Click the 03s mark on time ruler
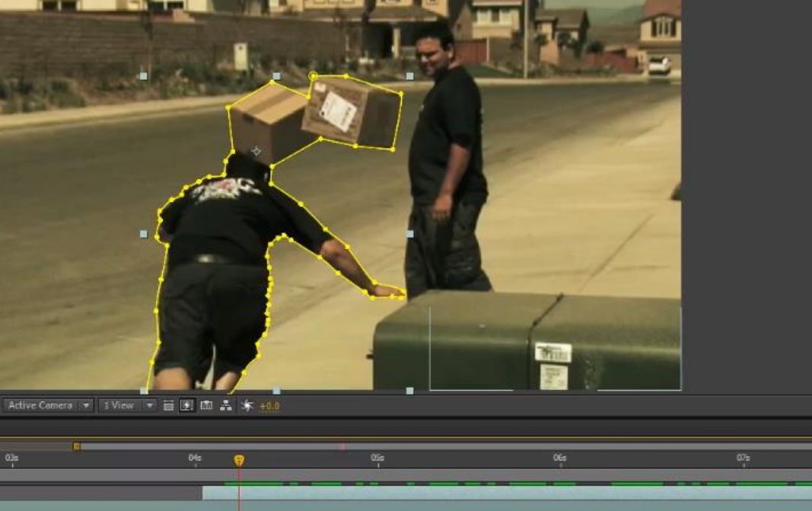The width and height of the screenshot is (812, 511). tap(11, 458)
